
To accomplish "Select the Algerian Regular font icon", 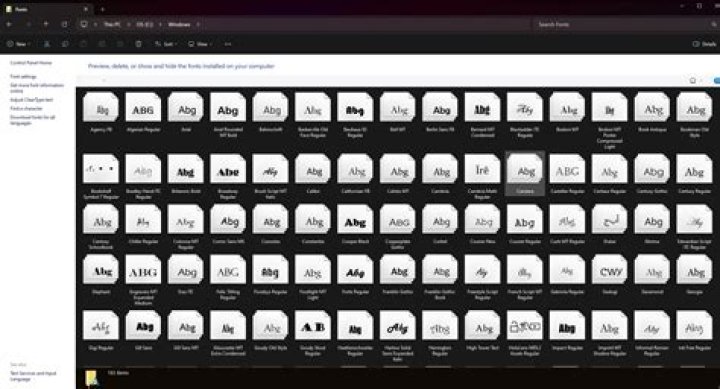I will (143, 107).
